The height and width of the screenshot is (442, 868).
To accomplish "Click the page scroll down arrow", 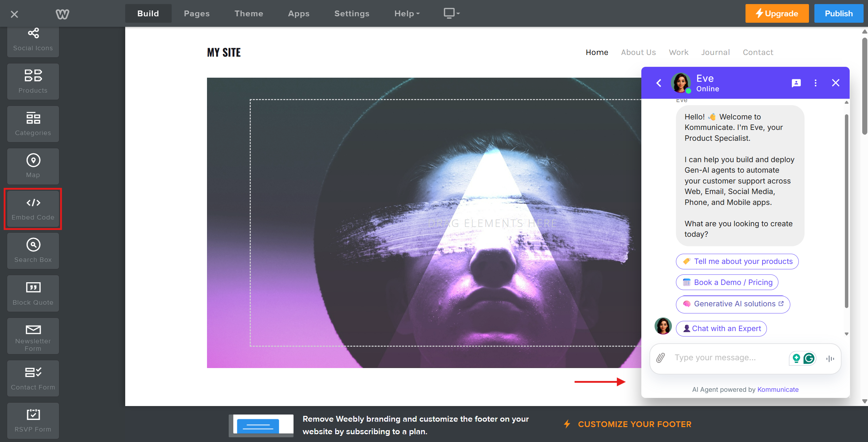I will 864,401.
